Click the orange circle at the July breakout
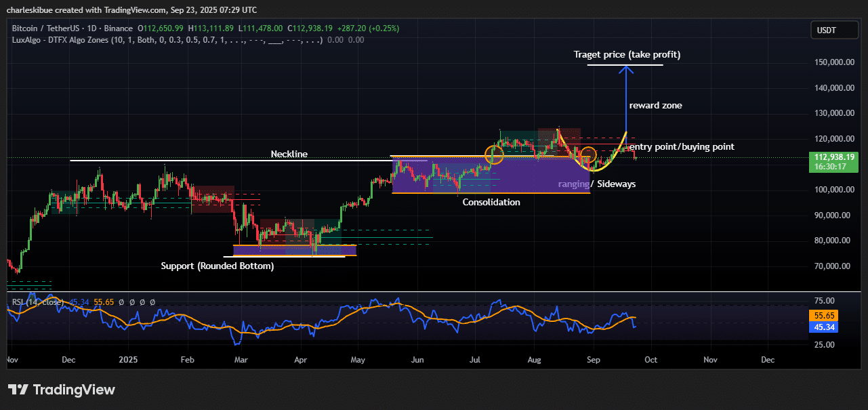The height and width of the screenshot is (410, 868). 495,155
